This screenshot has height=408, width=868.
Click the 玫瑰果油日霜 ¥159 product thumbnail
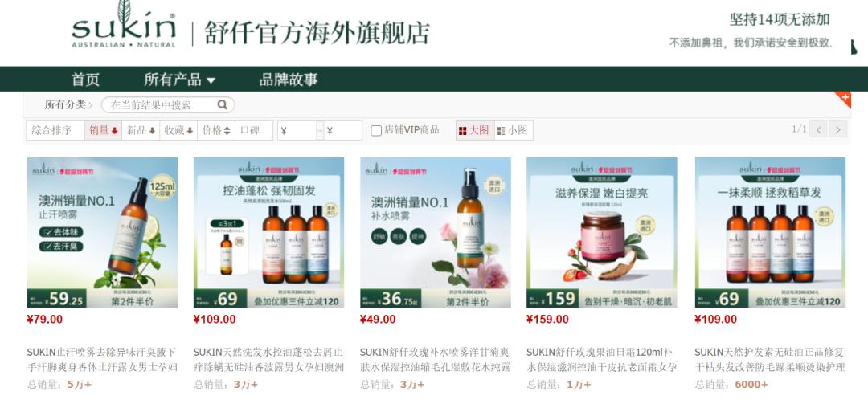point(602,232)
